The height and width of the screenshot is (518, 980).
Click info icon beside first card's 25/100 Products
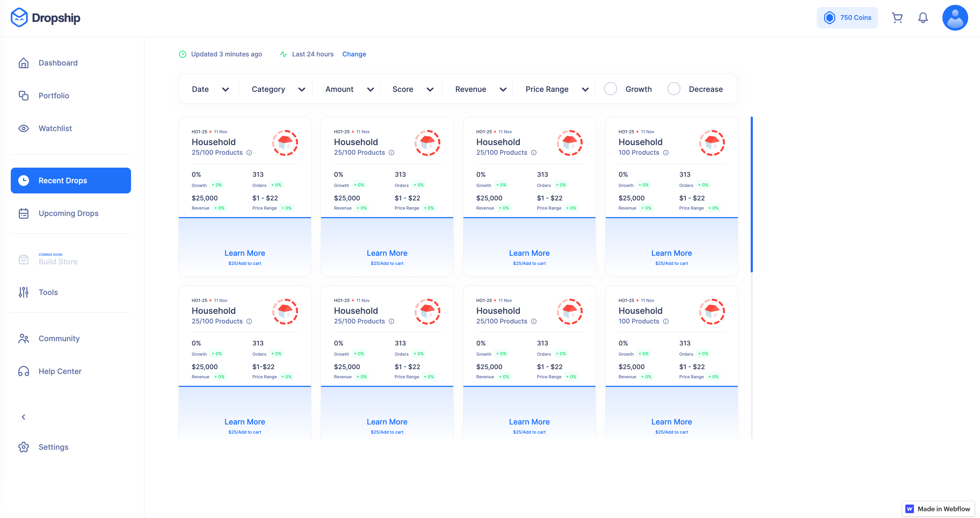click(249, 153)
